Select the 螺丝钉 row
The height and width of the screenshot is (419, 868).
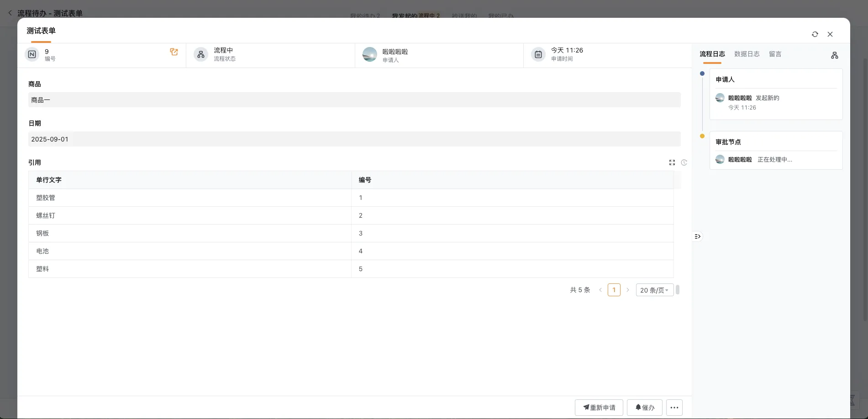pos(351,215)
